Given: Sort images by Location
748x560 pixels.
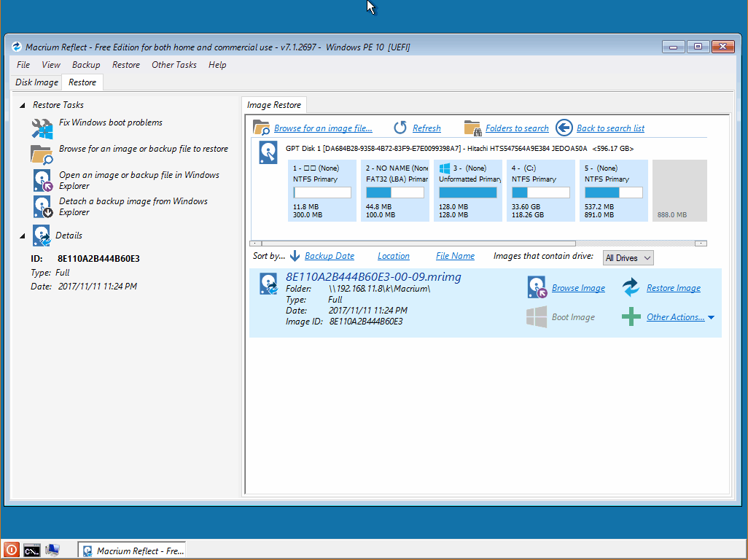Looking at the screenshot, I should [394, 256].
